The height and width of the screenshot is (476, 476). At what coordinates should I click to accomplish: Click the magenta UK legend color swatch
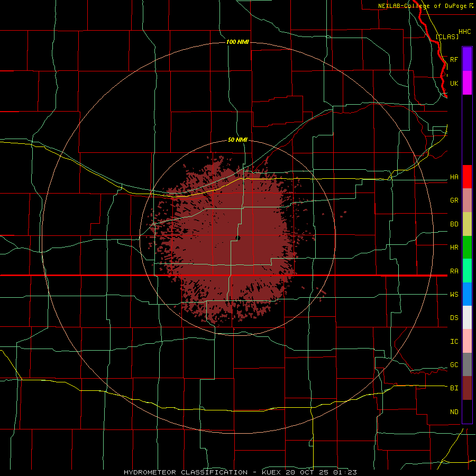click(467, 83)
